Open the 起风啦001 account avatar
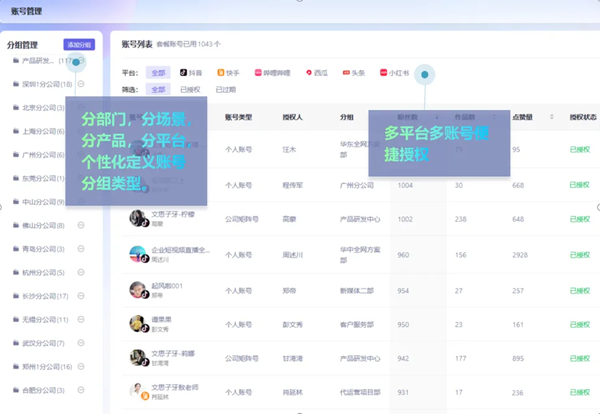600x414 pixels. click(x=138, y=290)
